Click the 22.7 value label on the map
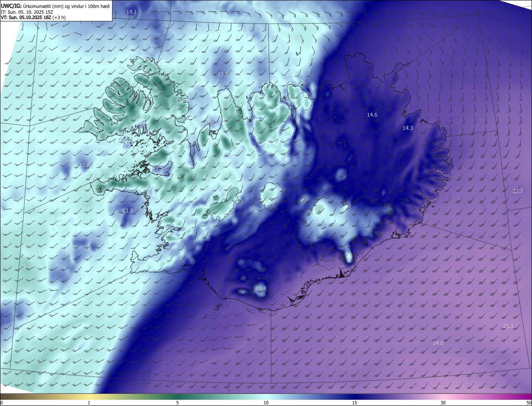 pyautogui.click(x=518, y=191)
